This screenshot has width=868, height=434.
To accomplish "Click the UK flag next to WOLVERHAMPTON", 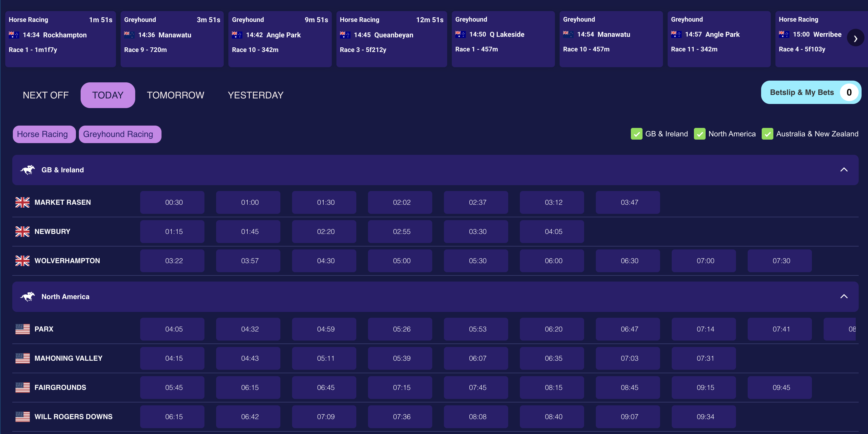I will [x=22, y=261].
